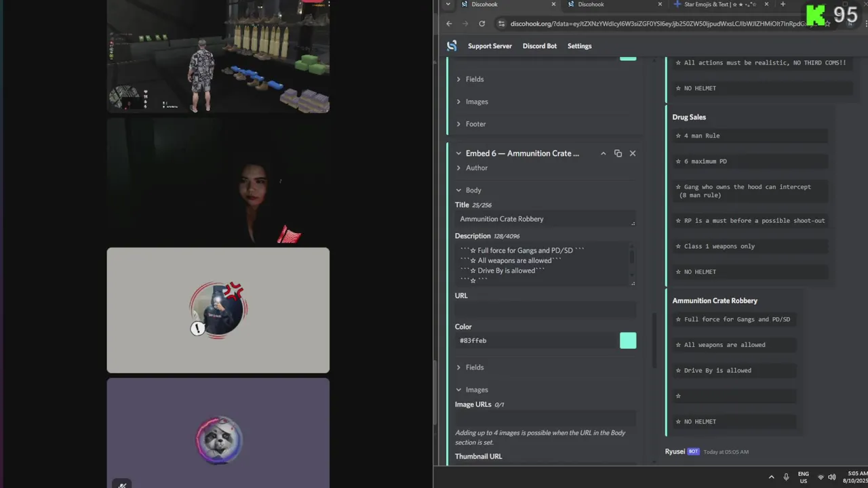Click the Drug Sales heading in preview
The image size is (868, 488).
pyautogui.click(x=689, y=117)
